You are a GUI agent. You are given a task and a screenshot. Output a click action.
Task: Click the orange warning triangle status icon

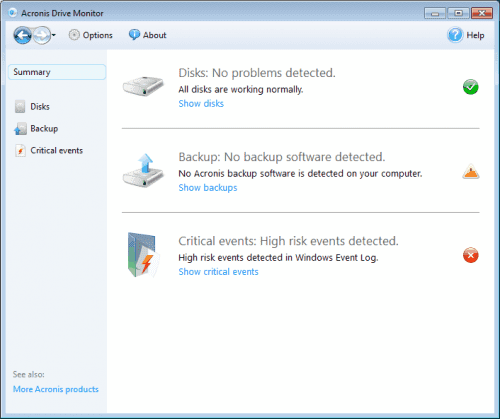tap(471, 171)
